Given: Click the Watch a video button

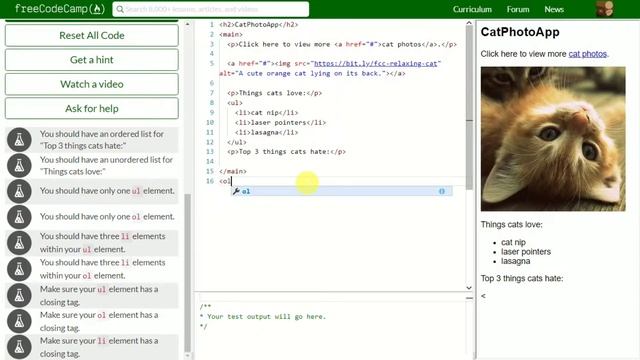Looking at the screenshot, I should click(92, 84).
